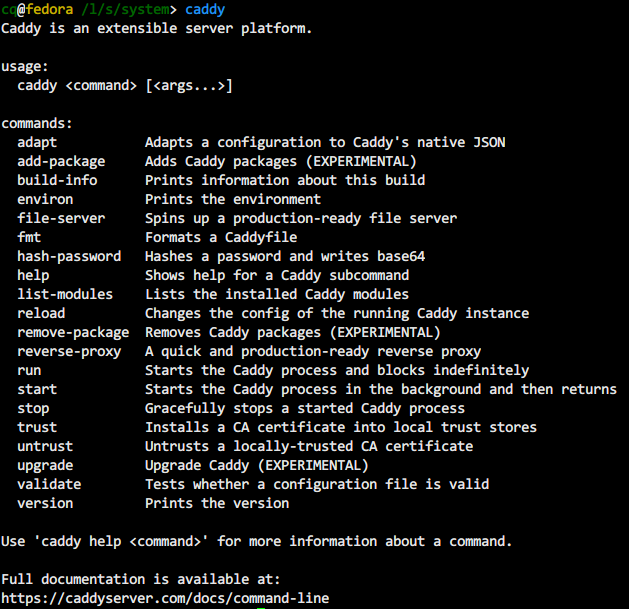Click 'Changes the config of the running Caddy instance'
629x609 pixels.
(337, 313)
